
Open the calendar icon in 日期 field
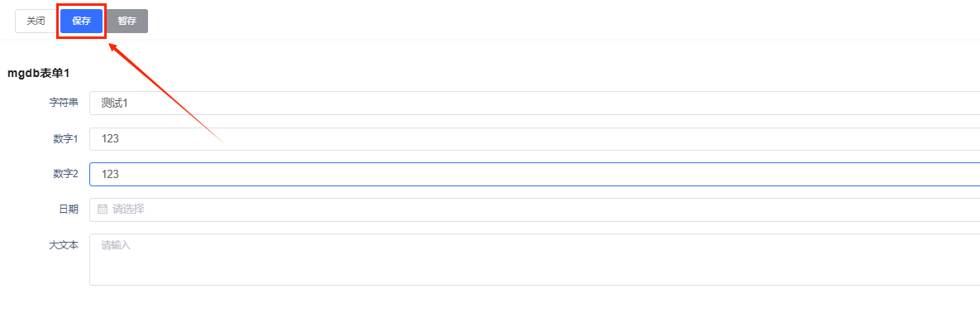[x=103, y=210]
